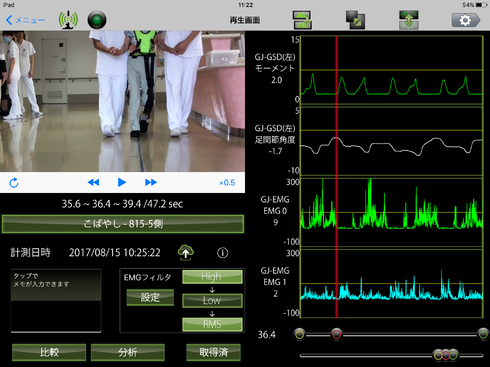The height and width of the screenshot is (367, 490).
Task: Go back to メニュー
Action: tap(25, 20)
